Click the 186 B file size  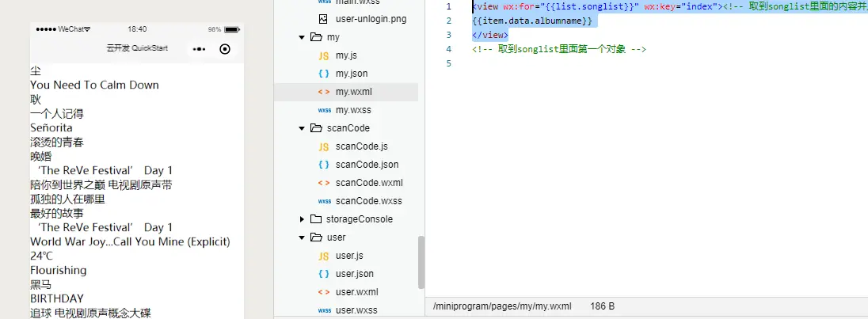click(x=602, y=306)
